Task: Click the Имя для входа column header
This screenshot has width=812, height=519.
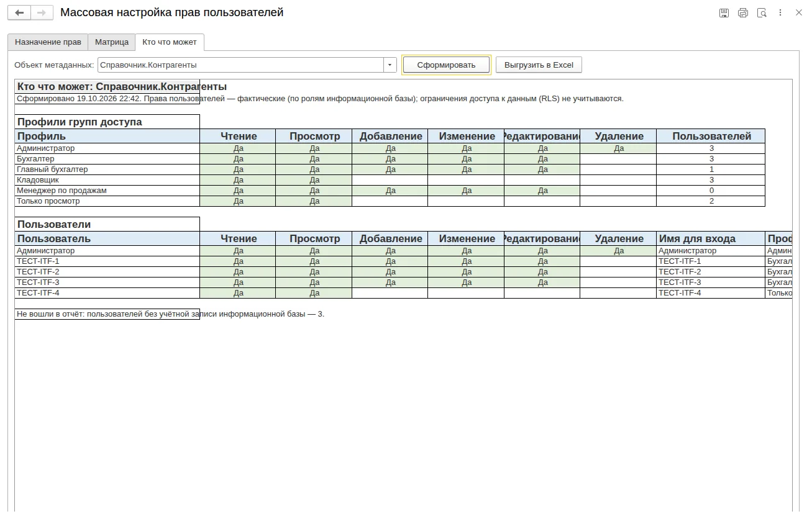Action: click(711, 238)
